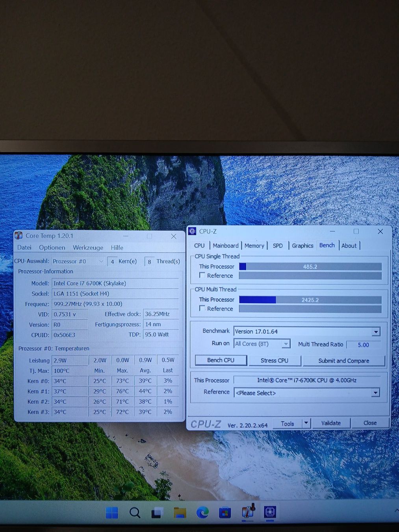Open the Windows Start menu
Screen dimensions: 399x532
[x=112, y=513]
